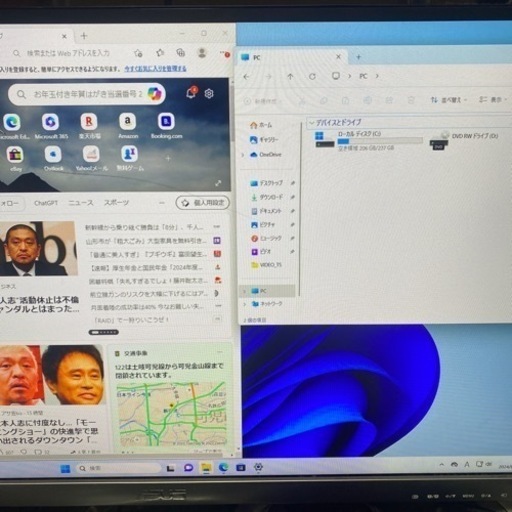Refresh the File Explorer view
This screenshot has width=512, height=512.
(312, 76)
